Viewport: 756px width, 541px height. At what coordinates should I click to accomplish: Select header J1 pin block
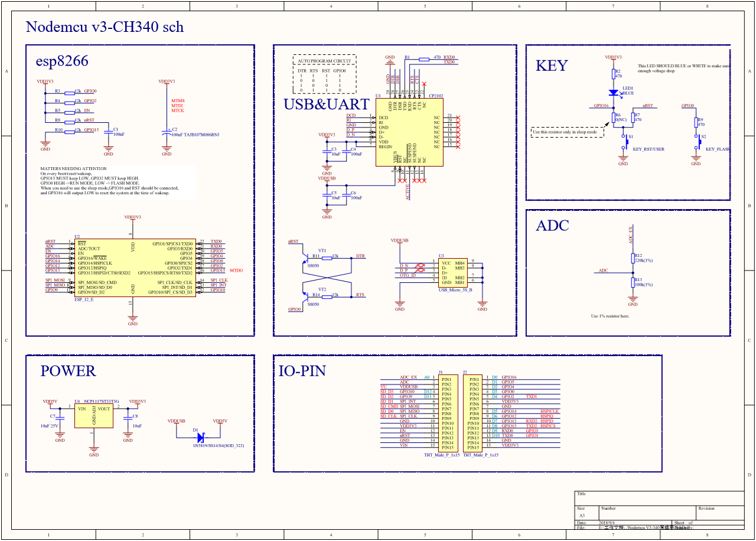pos(447,413)
